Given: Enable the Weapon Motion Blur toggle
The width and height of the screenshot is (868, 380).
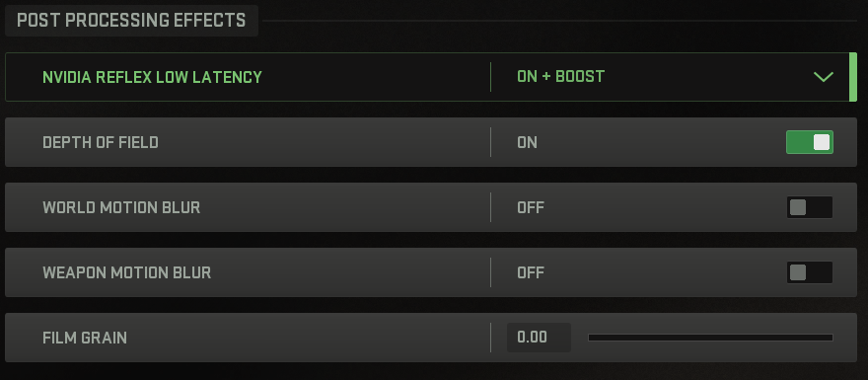Looking at the screenshot, I should coord(810,272).
